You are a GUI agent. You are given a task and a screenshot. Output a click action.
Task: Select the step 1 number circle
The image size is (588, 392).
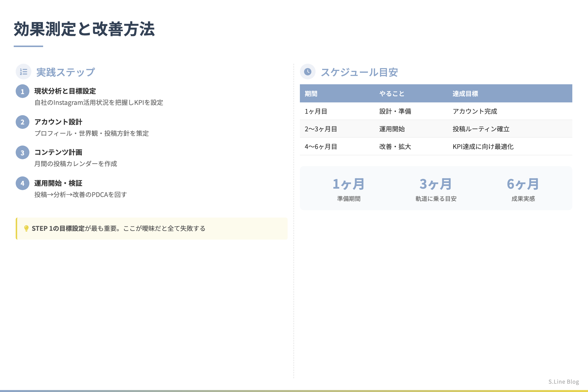click(x=23, y=91)
